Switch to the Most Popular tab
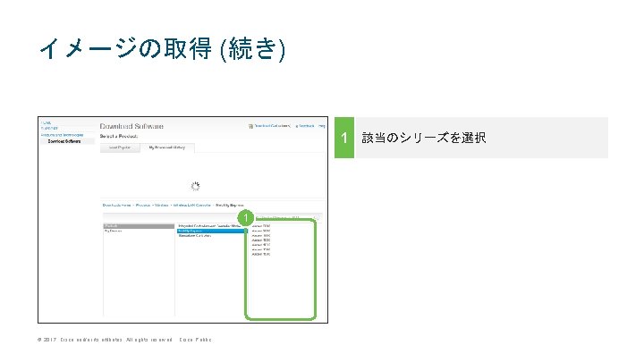 click(120, 147)
